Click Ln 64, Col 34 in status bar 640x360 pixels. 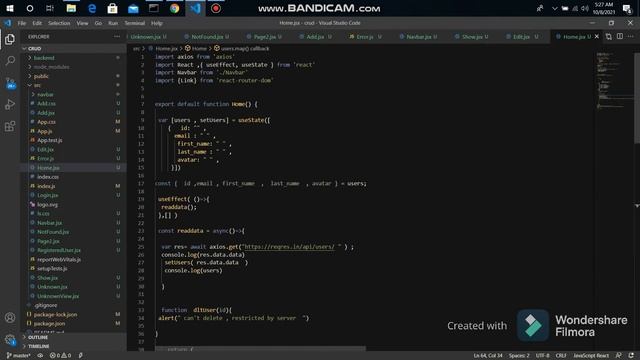coord(488,356)
